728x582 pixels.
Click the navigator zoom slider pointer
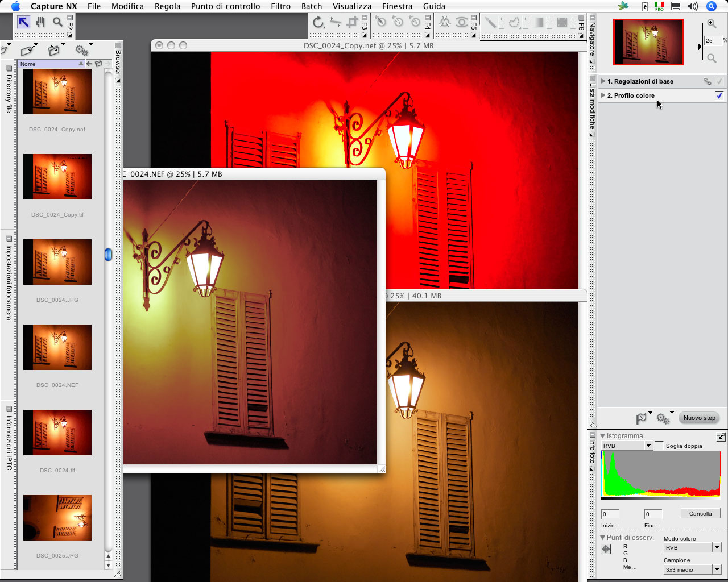pyautogui.click(x=700, y=47)
